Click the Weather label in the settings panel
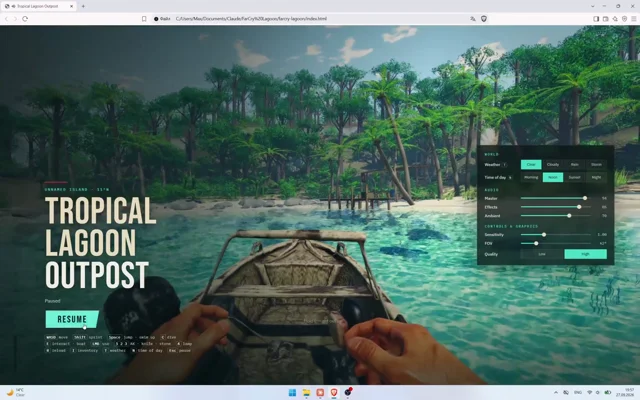Screen dimensions: 640x400 click(492, 164)
